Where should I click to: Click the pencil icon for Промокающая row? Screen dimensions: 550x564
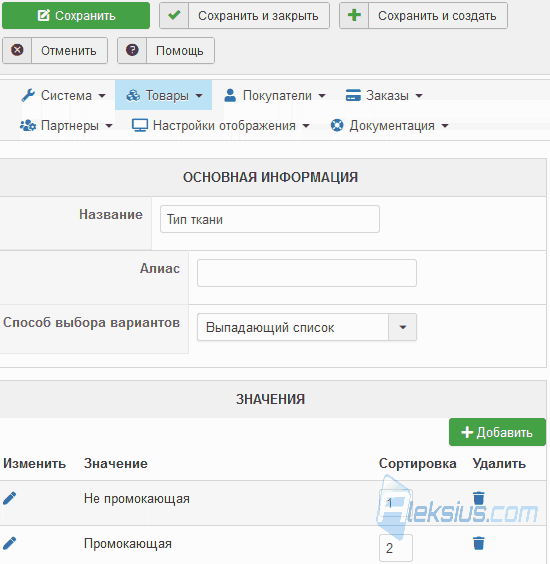tap(10, 543)
